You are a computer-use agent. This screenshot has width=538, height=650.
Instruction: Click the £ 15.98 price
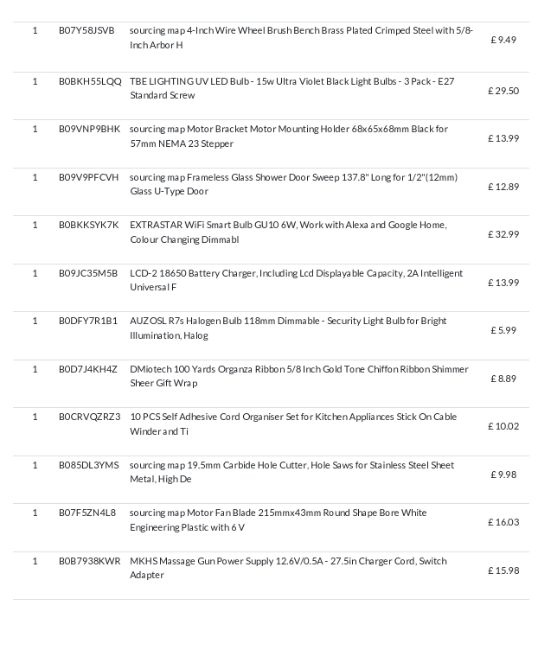[503, 571]
